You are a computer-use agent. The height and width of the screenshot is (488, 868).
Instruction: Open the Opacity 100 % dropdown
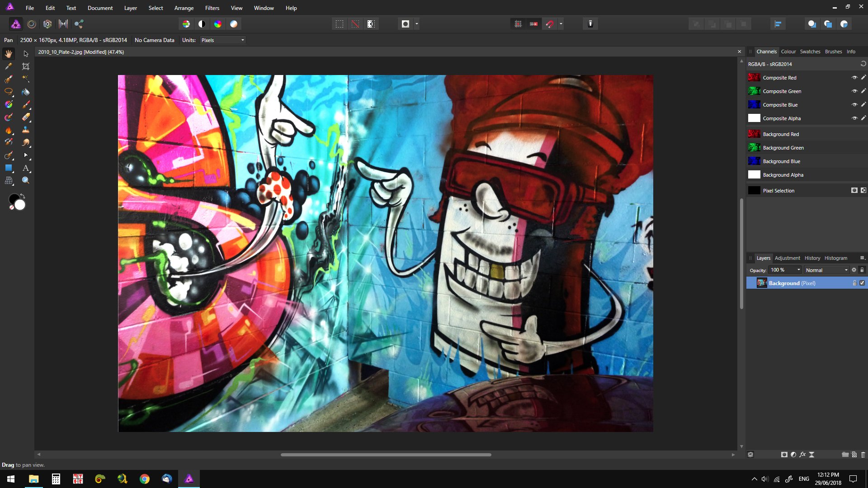click(785, 270)
